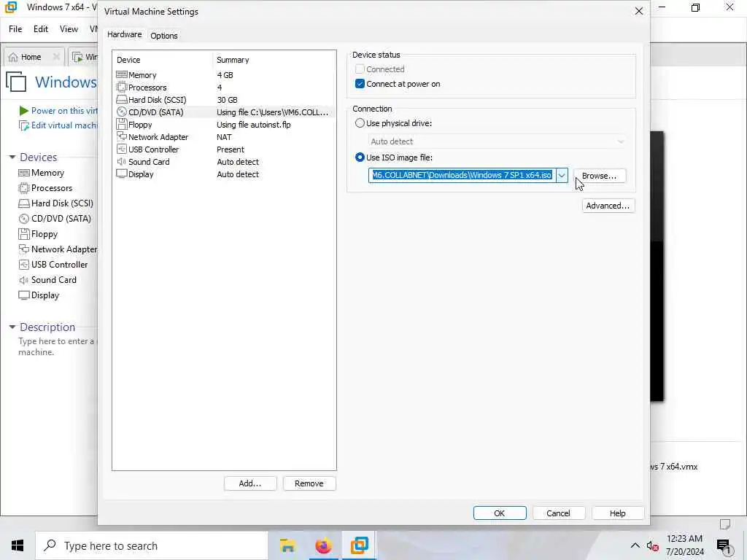Open notification center icon
Image resolution: width=747 pixels, height=560 pixels.
point(724,546)
